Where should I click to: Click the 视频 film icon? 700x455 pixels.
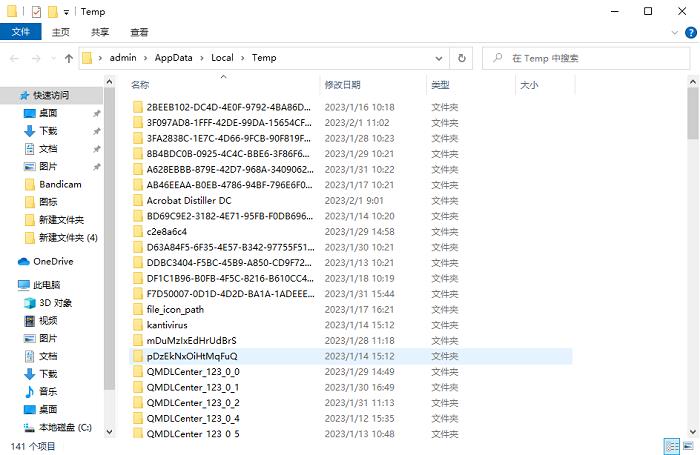tap(29, 321)
